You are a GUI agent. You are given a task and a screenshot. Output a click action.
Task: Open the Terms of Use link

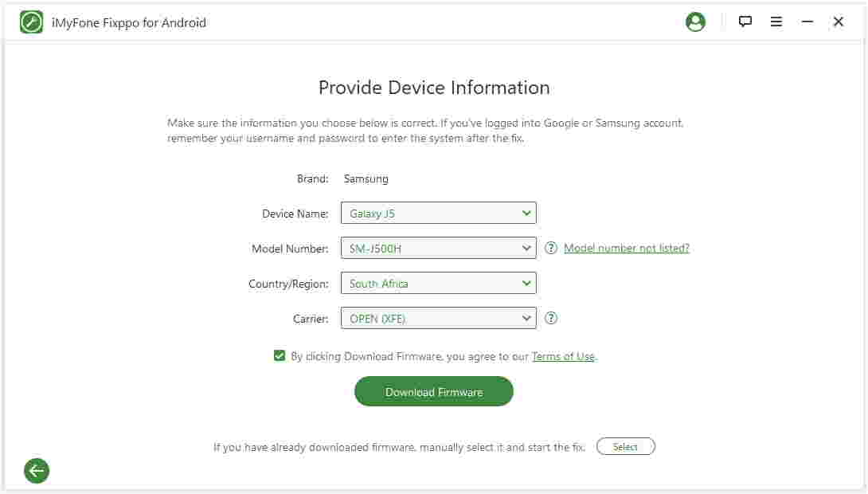(563, 357)
